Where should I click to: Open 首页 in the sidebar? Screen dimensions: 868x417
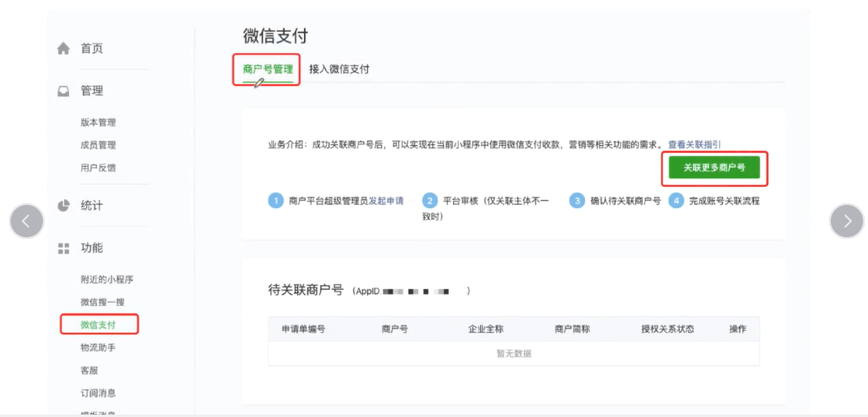point(92,49)
